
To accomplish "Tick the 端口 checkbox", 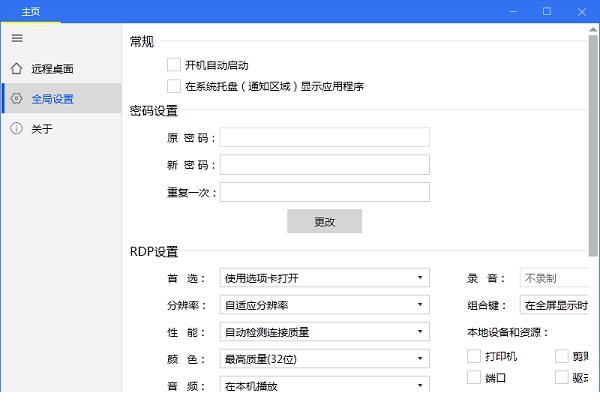I will (x=474, y=377).
